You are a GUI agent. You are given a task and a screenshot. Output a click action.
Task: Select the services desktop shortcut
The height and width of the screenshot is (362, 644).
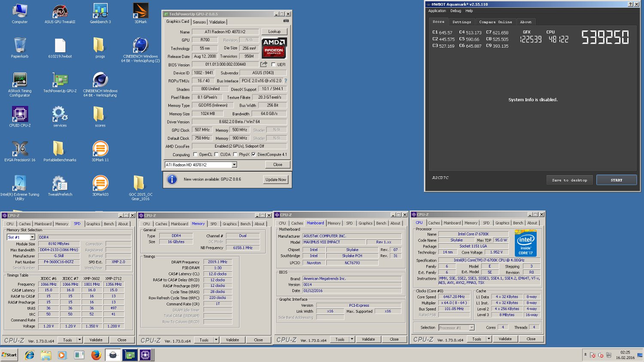(60, 117)
